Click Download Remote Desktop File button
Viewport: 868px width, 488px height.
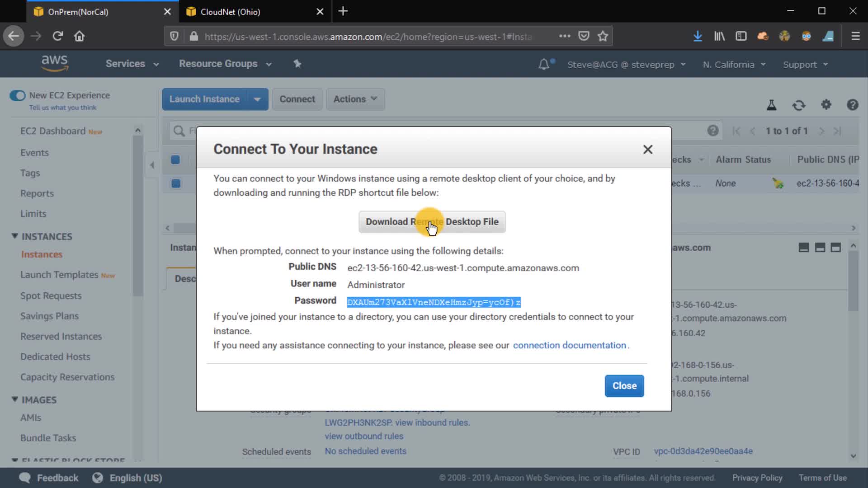coord(432,222)
